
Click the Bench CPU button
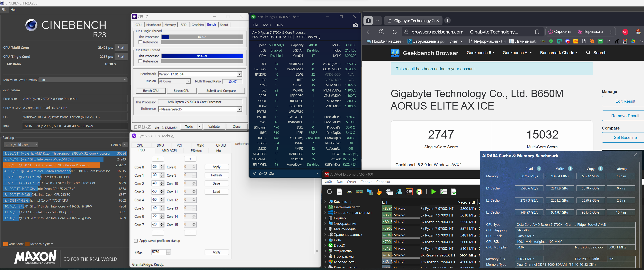point(151,91)
